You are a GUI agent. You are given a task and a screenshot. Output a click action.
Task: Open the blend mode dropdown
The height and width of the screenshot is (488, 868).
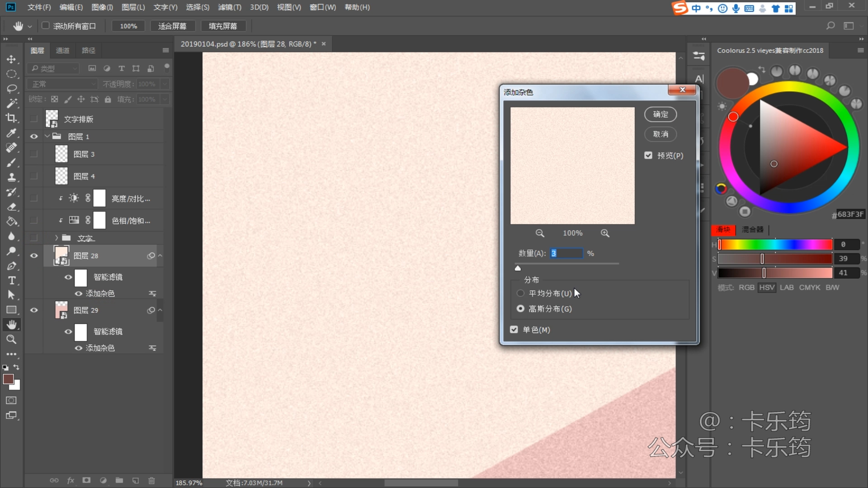tap(62, 84)
